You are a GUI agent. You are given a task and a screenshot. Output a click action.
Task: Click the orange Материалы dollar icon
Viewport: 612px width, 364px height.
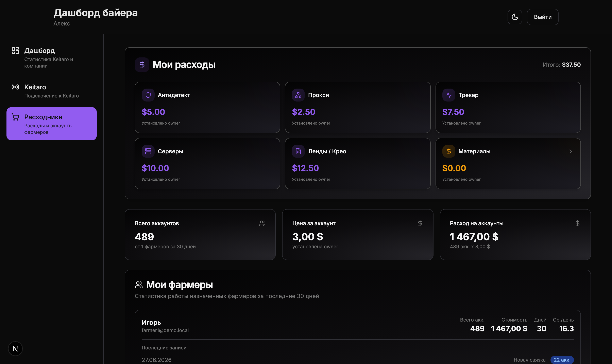(x=449, y=151)
